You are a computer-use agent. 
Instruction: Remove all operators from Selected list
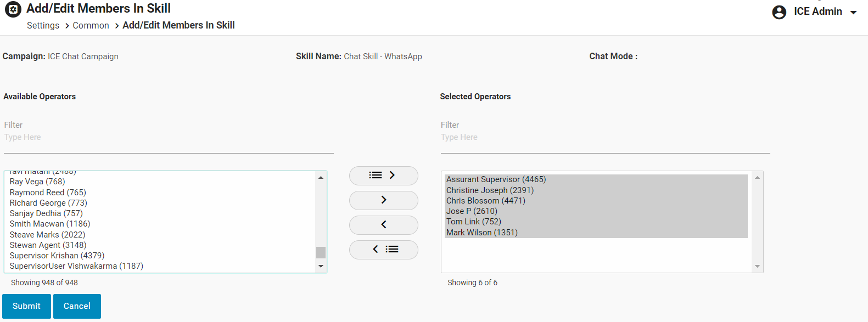click(383, 250)
